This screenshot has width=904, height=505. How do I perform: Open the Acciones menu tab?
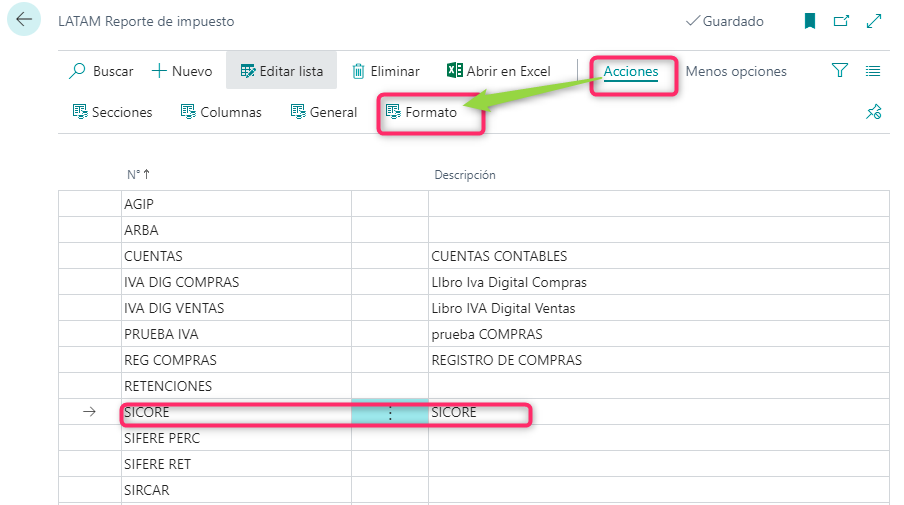[631, 71]
